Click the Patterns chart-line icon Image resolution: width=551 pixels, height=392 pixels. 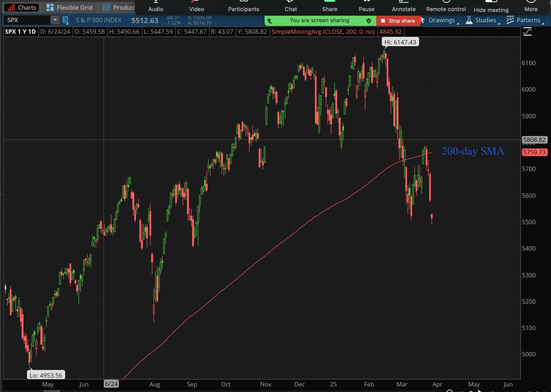(510, 20)
